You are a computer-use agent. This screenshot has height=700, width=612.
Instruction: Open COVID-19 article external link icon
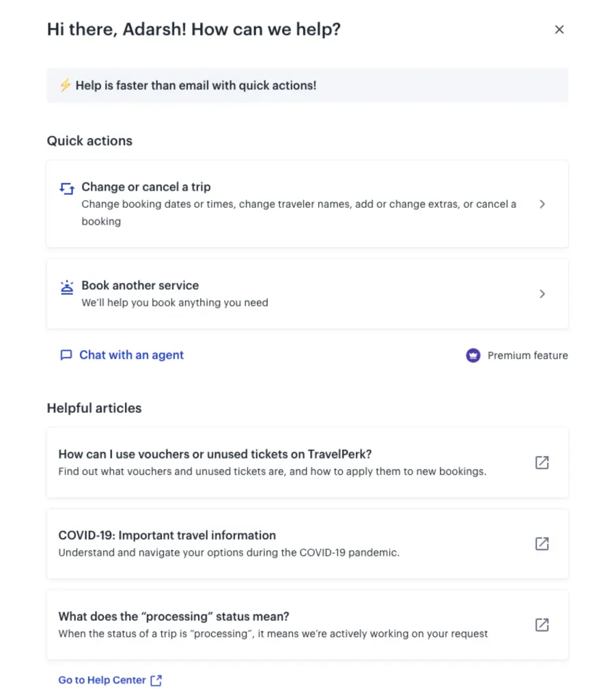point(542,543)
